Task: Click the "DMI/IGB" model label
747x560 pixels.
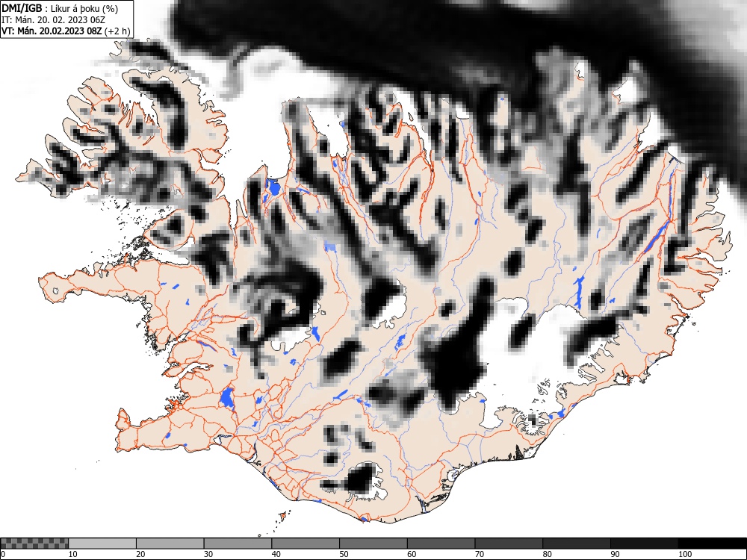Action: tap(22, 8)
